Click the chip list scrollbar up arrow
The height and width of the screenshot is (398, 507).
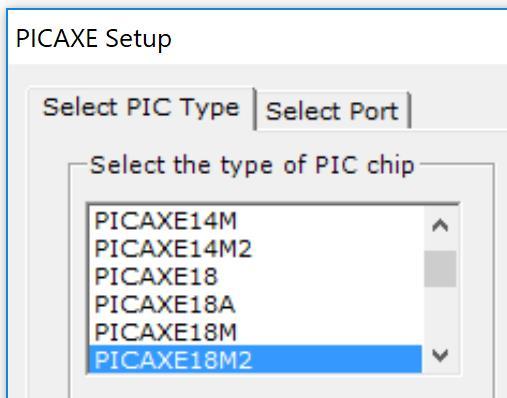point(440,226)
